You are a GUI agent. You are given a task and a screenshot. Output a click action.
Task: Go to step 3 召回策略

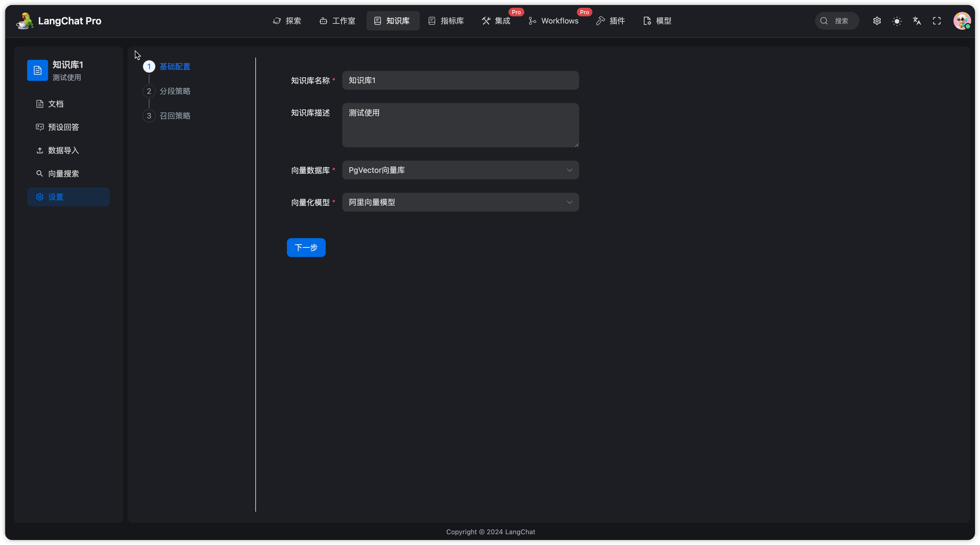pyautogui.click(x=167, y=116)
